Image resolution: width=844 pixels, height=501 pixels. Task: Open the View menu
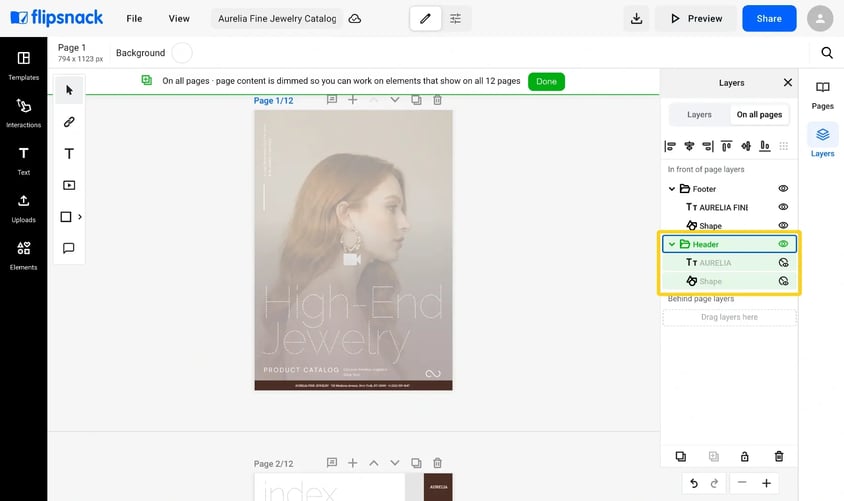[179, 19]
